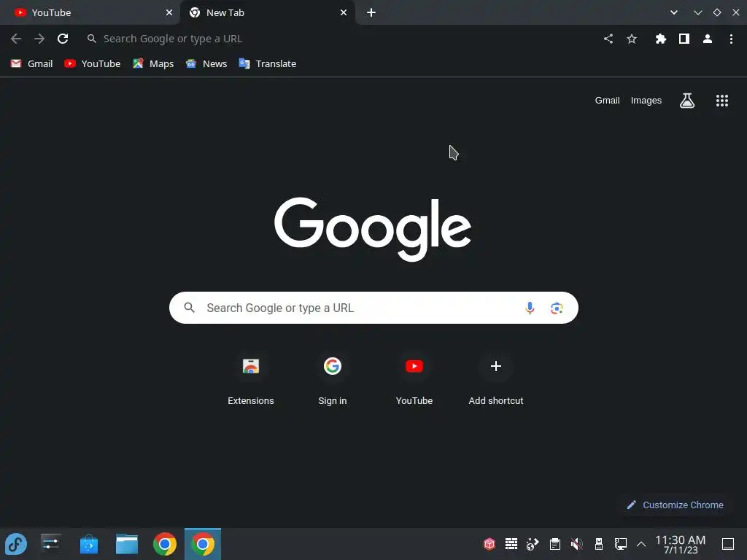747x560 pixels.
Task: Open the Extensions puzzle-piece menu
Action: coord(661,39)
